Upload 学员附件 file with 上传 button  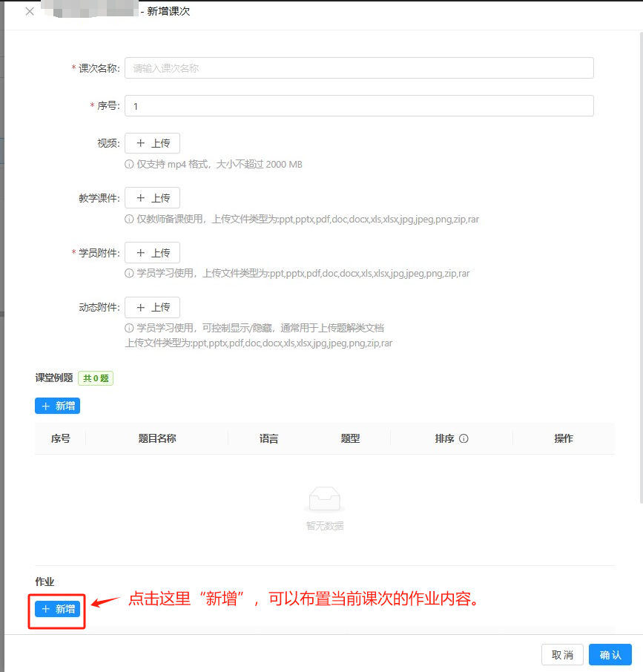coord(152,253)
